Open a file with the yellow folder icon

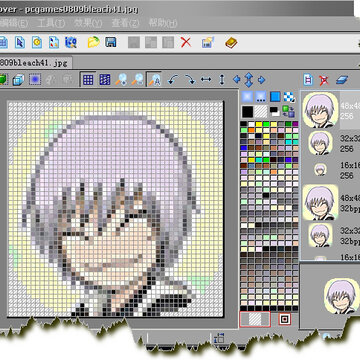pyautogui.click(x=94, y=42)
